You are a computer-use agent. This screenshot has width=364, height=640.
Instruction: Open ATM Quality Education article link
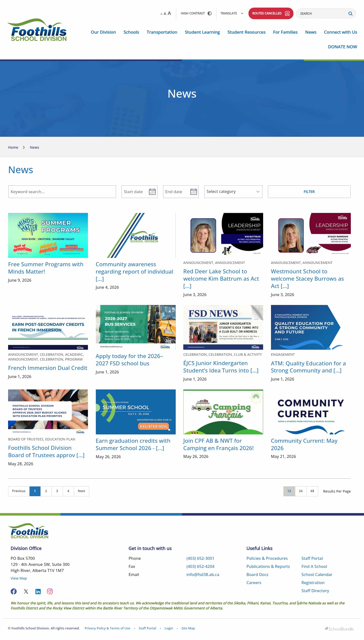pyautogui.click(x=308, y=367)
